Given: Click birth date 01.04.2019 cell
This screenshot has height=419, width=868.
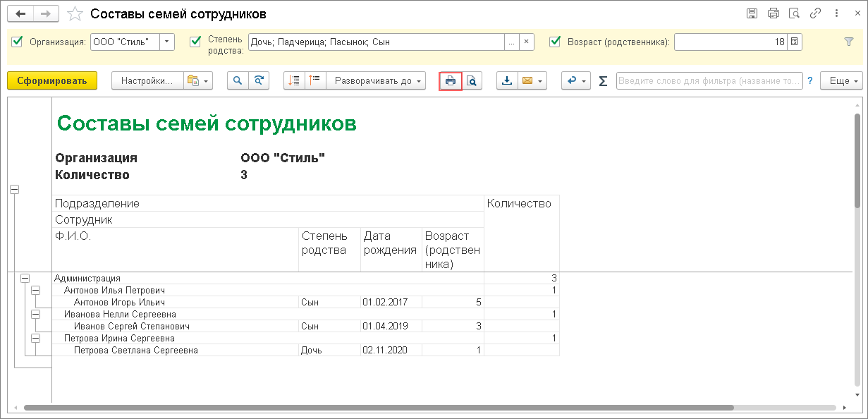Looking at the screenshot, I should tap(391, 326).
